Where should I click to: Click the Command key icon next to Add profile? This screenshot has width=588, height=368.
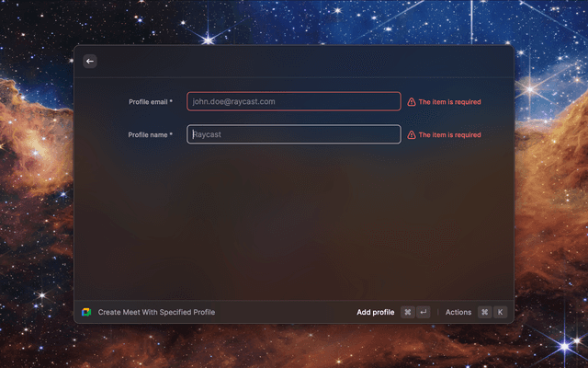point(408,312)
